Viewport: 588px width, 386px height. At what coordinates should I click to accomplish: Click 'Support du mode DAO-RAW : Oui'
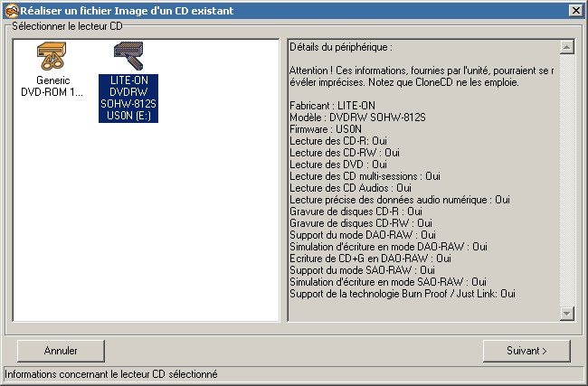click(x=363, y=235)
